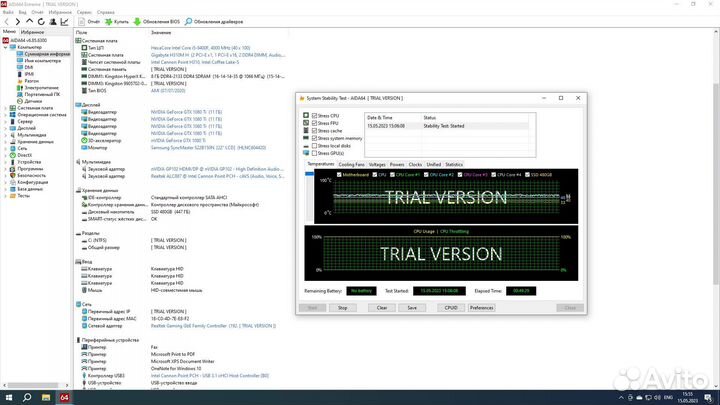Expand Сеть tree node

pyautogui.click(x=6, y=148)
